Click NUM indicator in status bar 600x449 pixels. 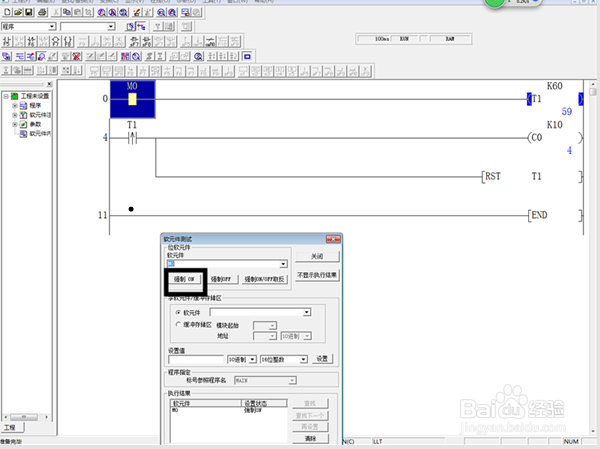pos(571,441)
